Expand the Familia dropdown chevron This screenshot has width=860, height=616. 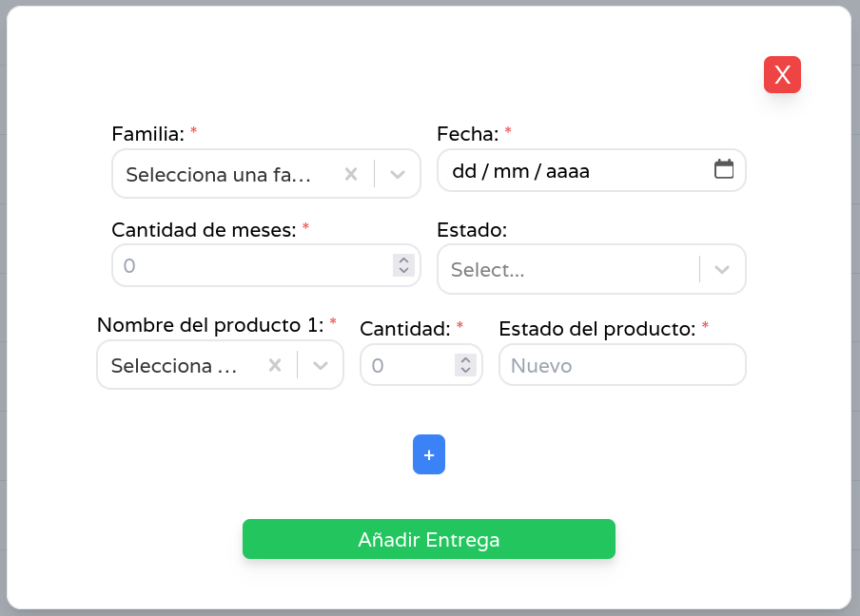[x=398, y=174]
